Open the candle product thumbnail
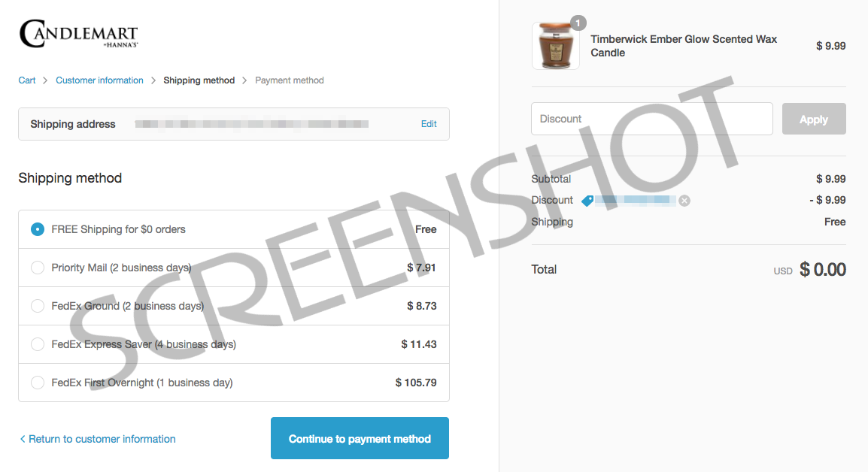The height and width of the screenshot is (472, 868). pos(555,46)
